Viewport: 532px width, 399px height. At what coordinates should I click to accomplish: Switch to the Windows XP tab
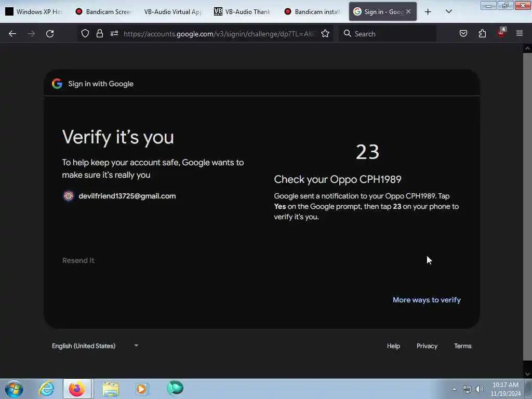[34, 11]
